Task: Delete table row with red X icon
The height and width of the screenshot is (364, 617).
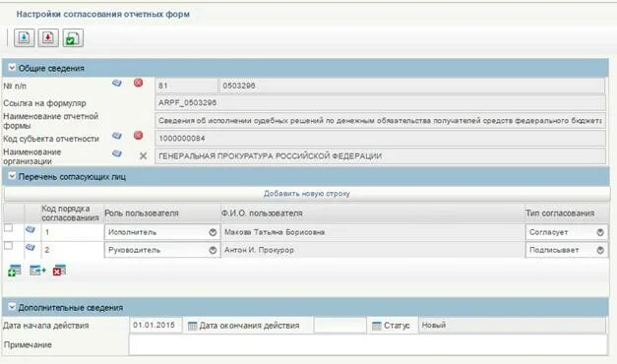Action: tap(59, 270)
